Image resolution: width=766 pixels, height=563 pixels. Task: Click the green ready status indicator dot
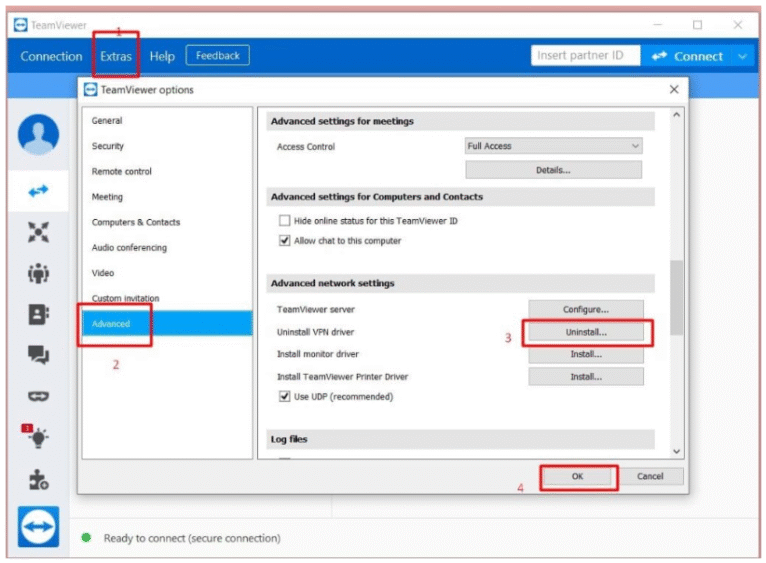click(x=86, y=538)
